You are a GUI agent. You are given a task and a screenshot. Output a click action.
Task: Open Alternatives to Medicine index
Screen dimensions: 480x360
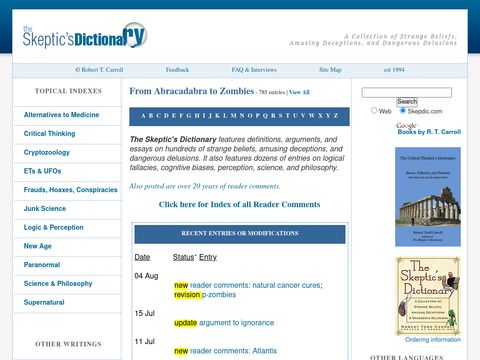point(61,115)
